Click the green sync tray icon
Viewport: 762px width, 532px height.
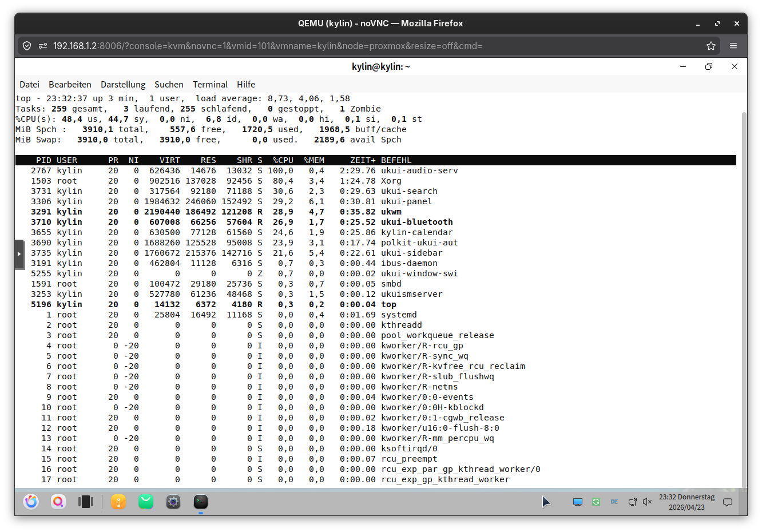[x=596, y=502]
